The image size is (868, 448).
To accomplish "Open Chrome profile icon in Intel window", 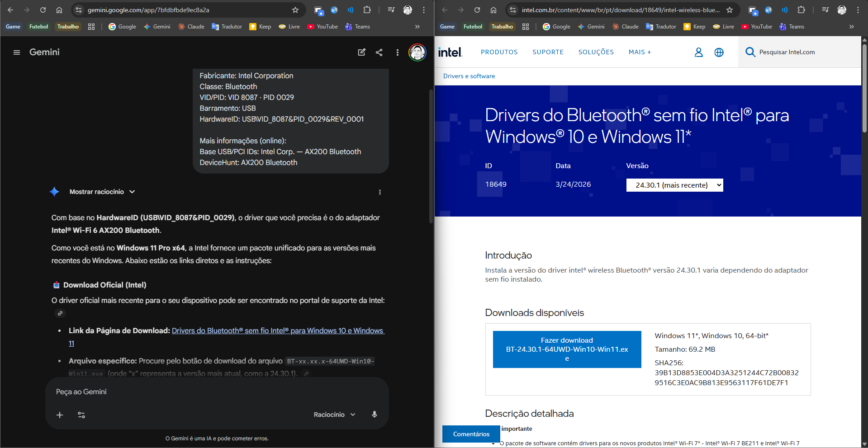I will pos(842,10).
